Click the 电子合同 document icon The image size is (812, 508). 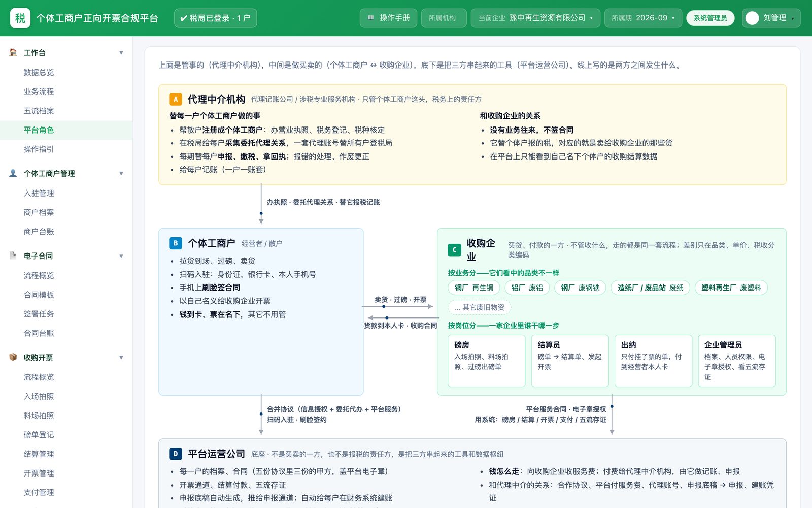pyautogui.click(x=13, y=256)
